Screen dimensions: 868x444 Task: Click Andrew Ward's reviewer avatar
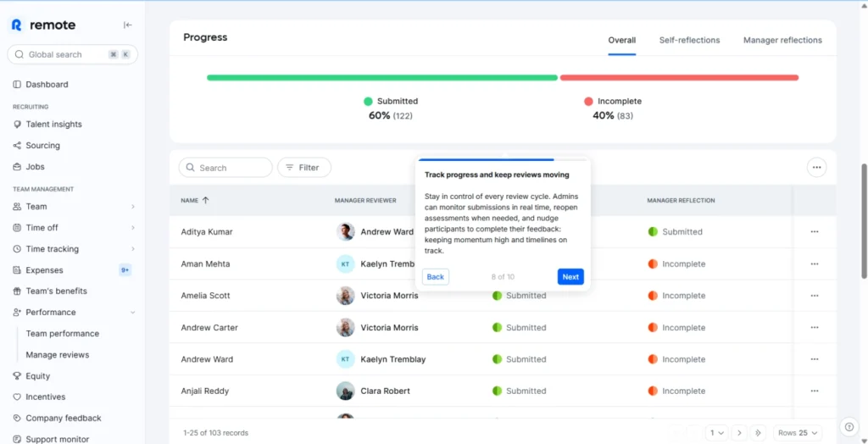tap(345, 231)
